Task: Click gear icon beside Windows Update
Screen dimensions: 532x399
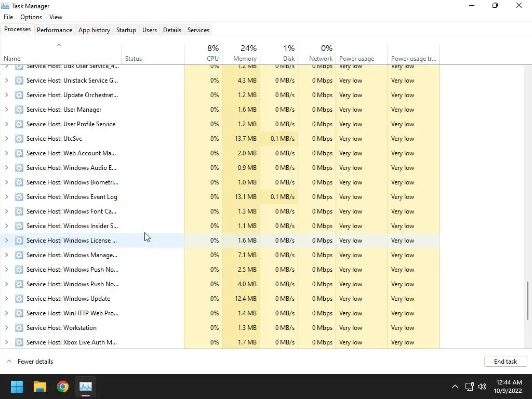Action: [19, 299]
